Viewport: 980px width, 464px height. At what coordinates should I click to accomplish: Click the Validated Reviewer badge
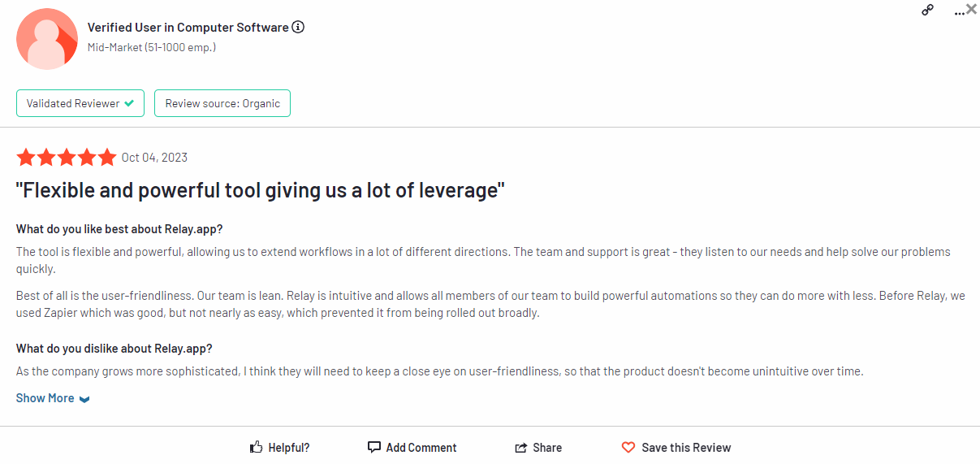pyautogui.click(x=80, y=103)
